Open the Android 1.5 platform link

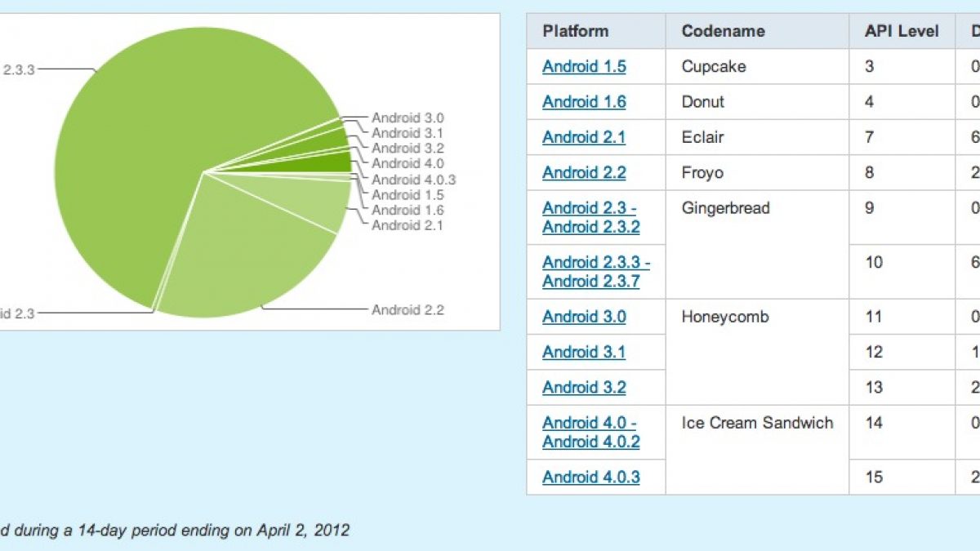pos(584,67)
